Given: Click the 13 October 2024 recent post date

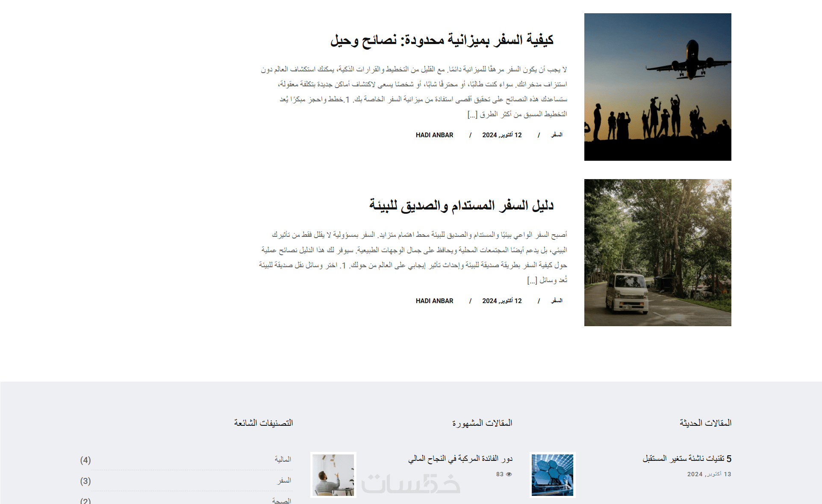Looking at the screenshot, I should point(709,474).
